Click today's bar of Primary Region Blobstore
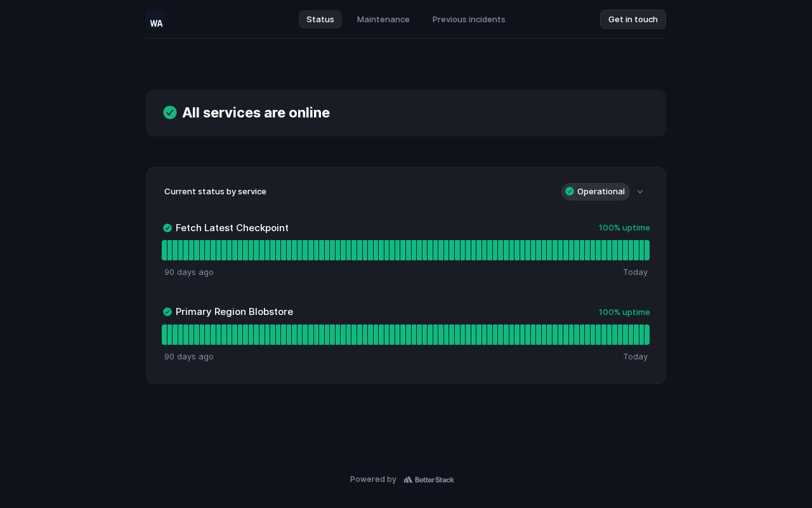This screenshot has width=812, height=508. point(646,335)
